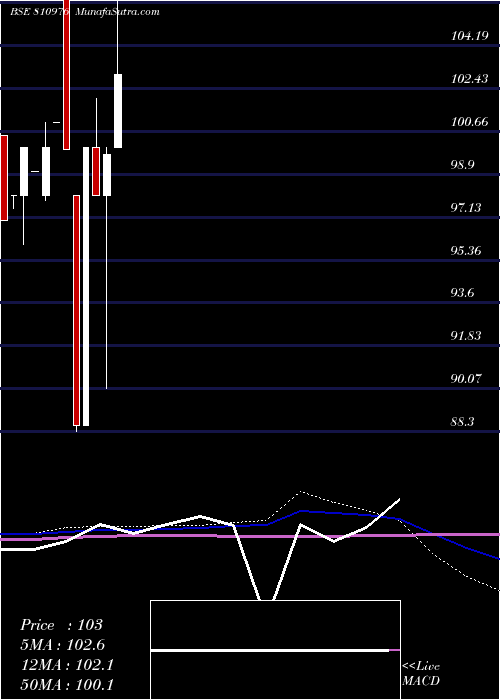The height and width of the screenshot is (700, 500).
Task: Click the 100.66 price axis label
Action: tap(470, 122)
